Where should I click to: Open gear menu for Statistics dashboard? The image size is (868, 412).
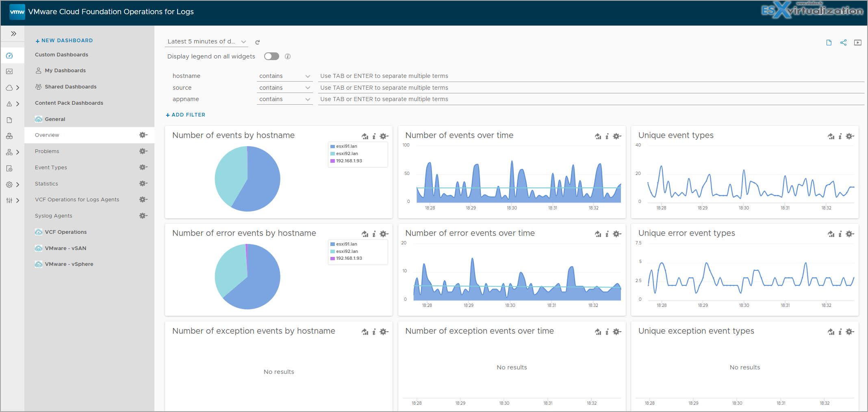coord(143,183)
